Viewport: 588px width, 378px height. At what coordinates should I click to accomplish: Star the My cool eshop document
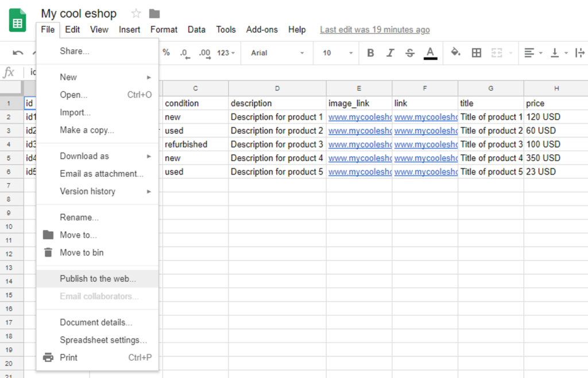coord(136,14)
